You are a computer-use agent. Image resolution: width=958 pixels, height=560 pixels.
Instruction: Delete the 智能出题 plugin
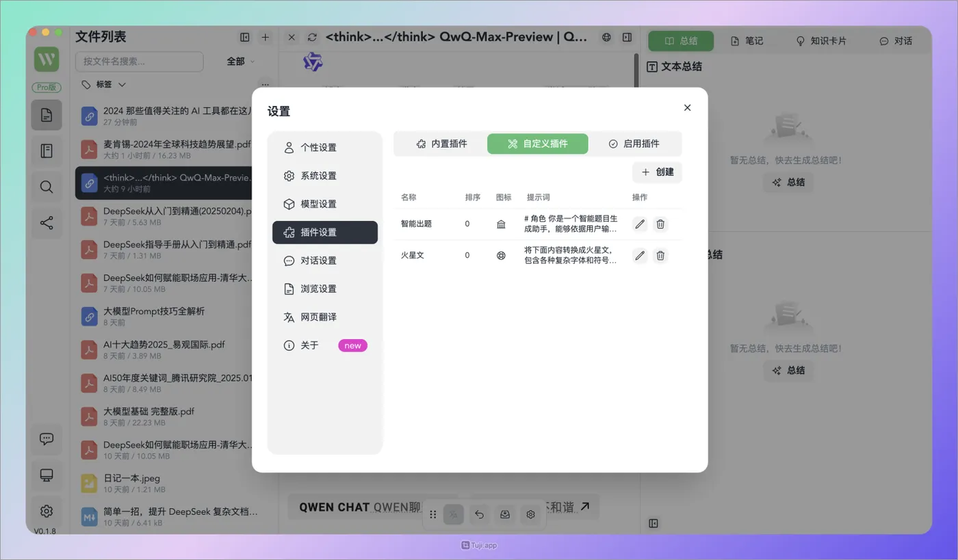pyautogui.click(x=660, y=224)
